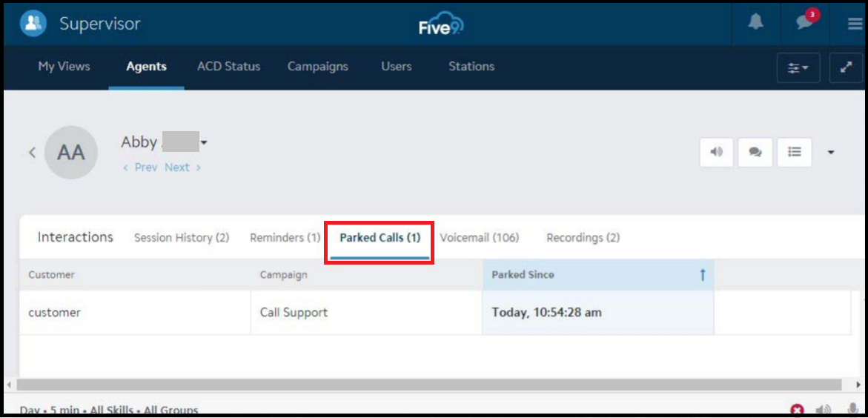Click the Five9 logo
This screenshot has width=868, height=418.
pyautogui.click(x=440, y=24)
